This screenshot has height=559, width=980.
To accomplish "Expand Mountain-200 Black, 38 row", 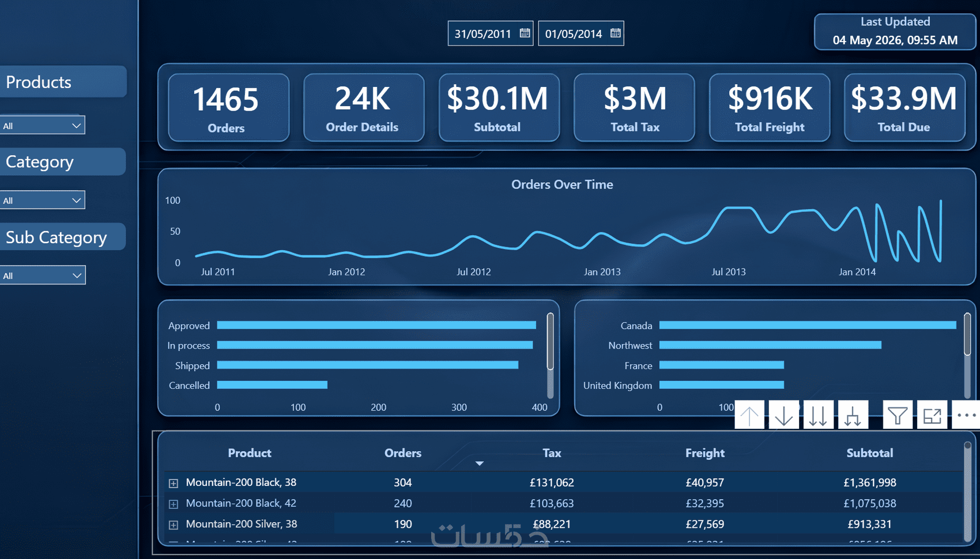I will point(174,483).
